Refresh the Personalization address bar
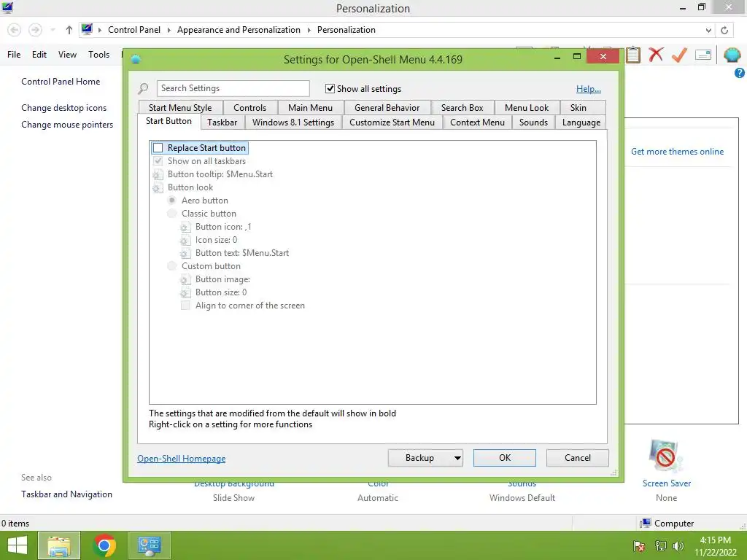747x560 pixels. pos(724,30)
